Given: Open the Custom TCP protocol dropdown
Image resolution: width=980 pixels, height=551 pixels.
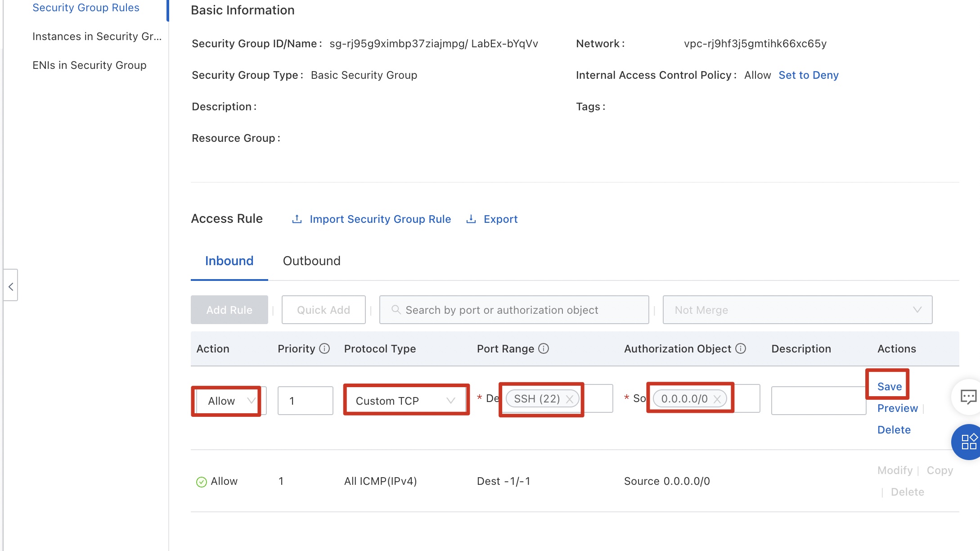Looking at the screenshot, I should pyautogui.click(x=405, y=401).
